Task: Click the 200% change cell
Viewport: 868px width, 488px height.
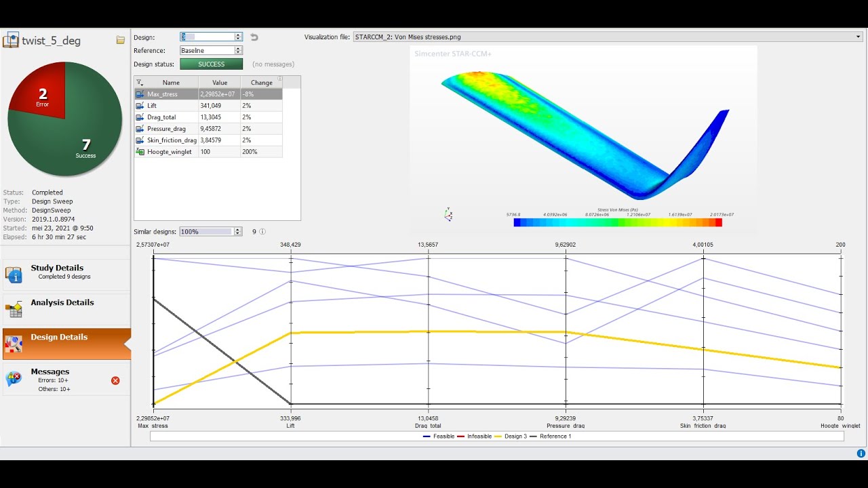Action: (x=261, y=152)
